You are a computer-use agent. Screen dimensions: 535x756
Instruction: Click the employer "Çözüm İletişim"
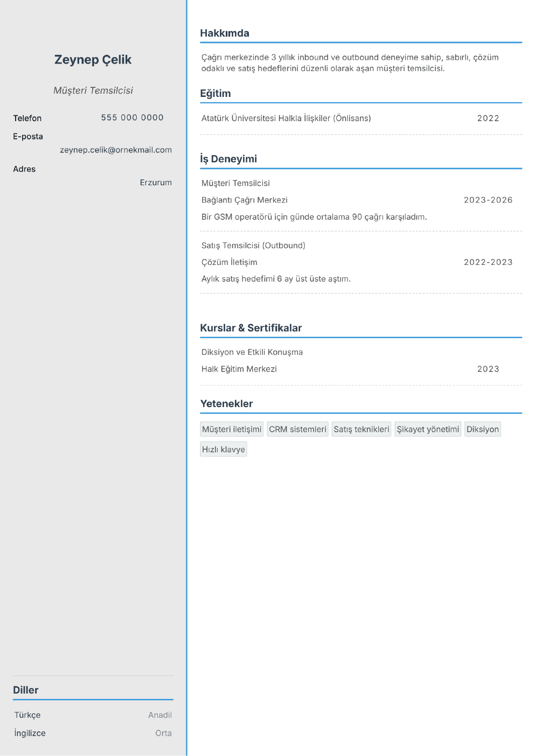[230, 262]
